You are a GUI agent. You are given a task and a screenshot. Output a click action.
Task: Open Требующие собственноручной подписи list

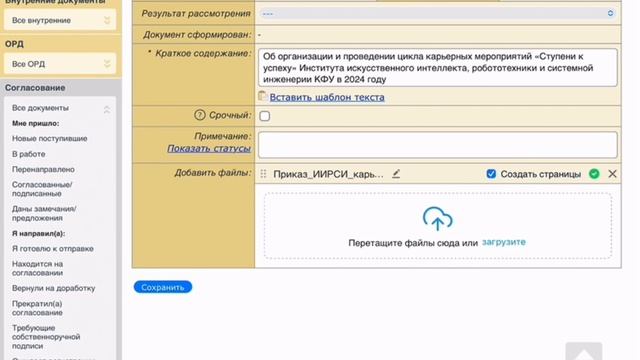[x=46, y=337]
